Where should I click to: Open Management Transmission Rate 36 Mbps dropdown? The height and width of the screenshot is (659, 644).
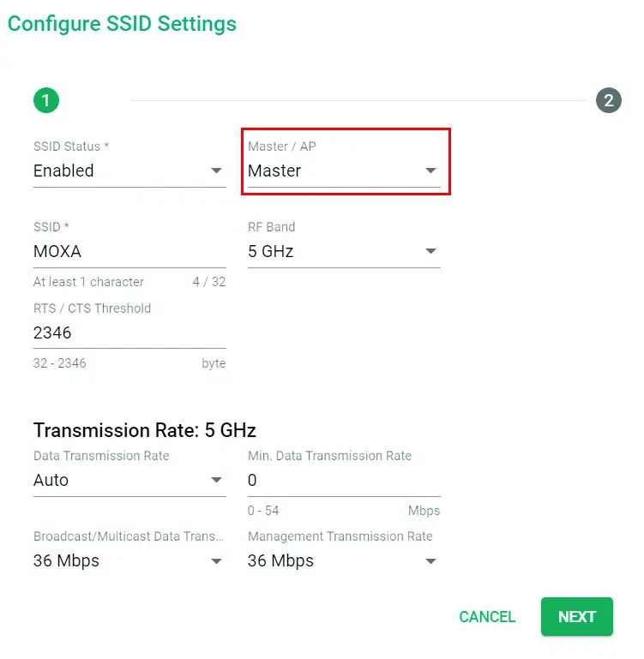coord(334,560)
